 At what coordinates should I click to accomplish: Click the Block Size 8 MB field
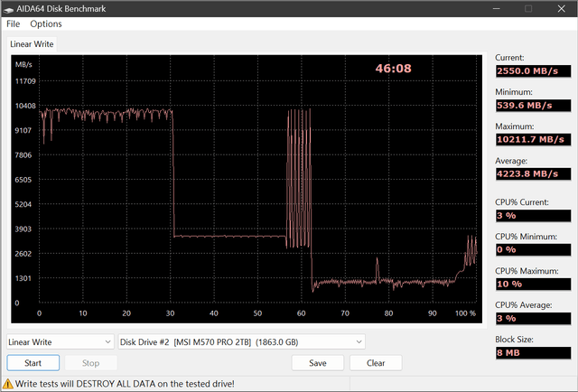coord(533,352)
